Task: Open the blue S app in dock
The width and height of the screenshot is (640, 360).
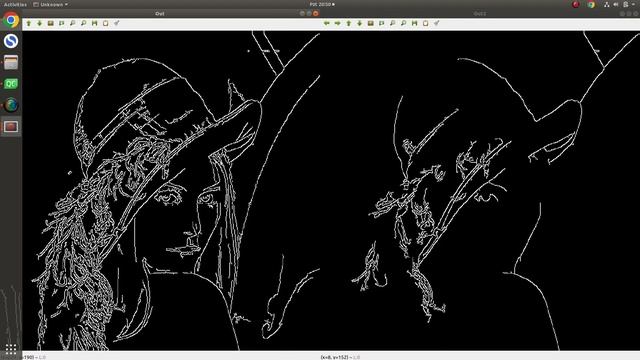Action: click(x=11, y=41)
